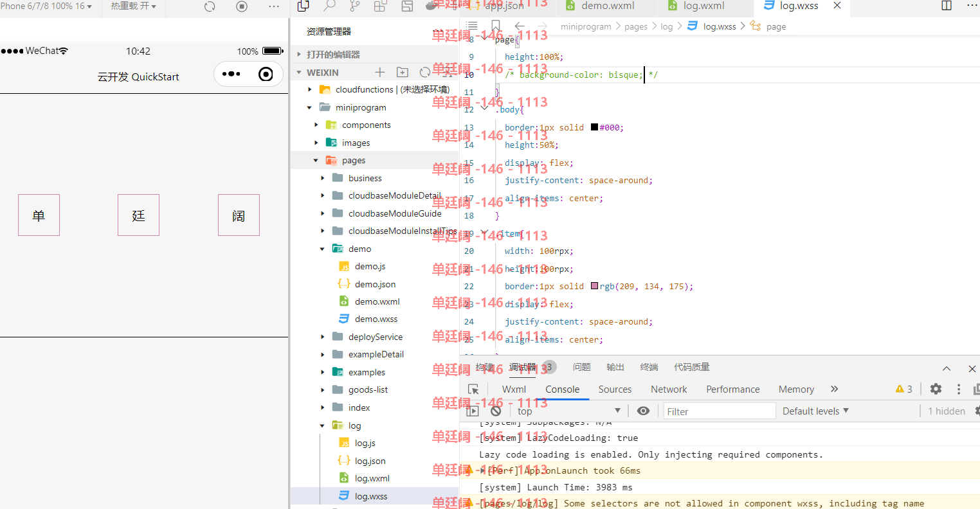Select the element inspector icon in debugger

tap(474, 389)
